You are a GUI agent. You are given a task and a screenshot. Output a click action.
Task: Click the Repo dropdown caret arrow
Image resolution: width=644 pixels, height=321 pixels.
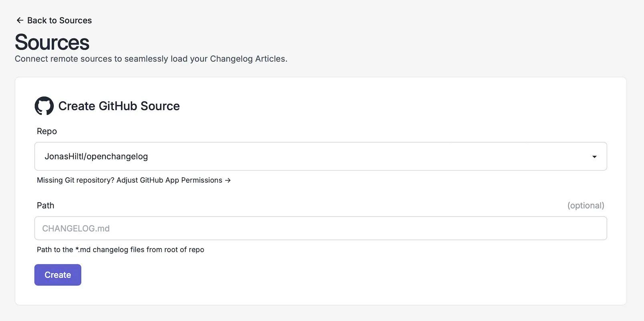(594, 157)
